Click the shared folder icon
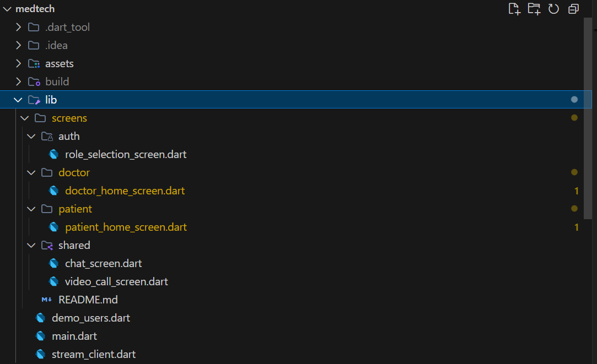This screenshot has width=597, height=364. (x=47, y=246)
